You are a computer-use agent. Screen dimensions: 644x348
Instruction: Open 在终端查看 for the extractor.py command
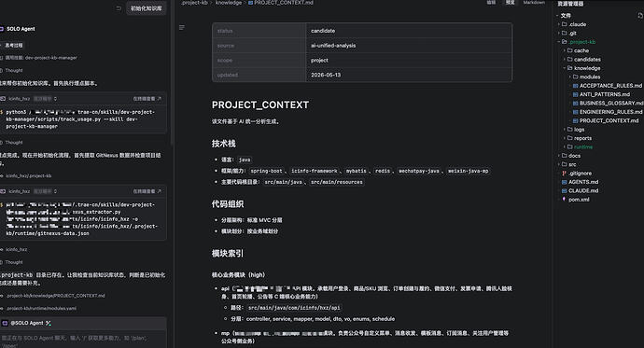point(147,191)
